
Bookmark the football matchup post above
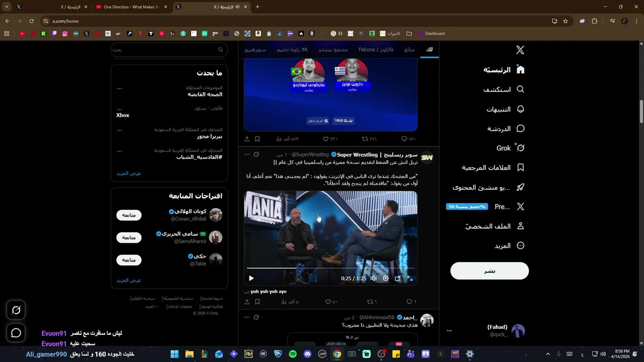click(257, 139)
